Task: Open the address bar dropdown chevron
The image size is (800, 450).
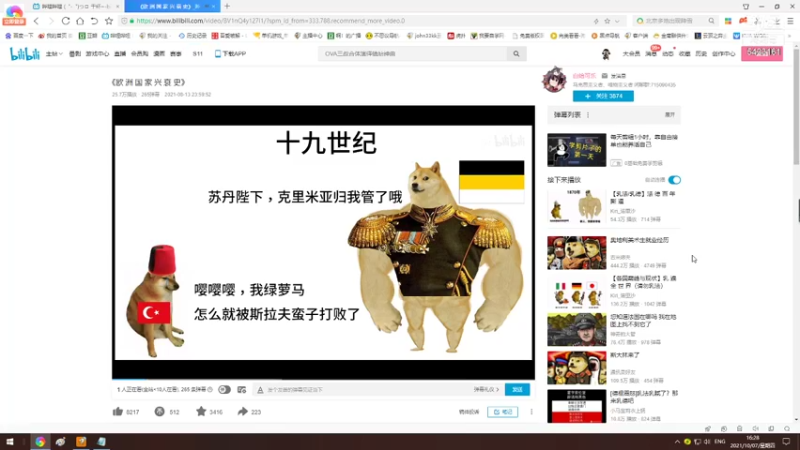Action: (x=617, y=21)
